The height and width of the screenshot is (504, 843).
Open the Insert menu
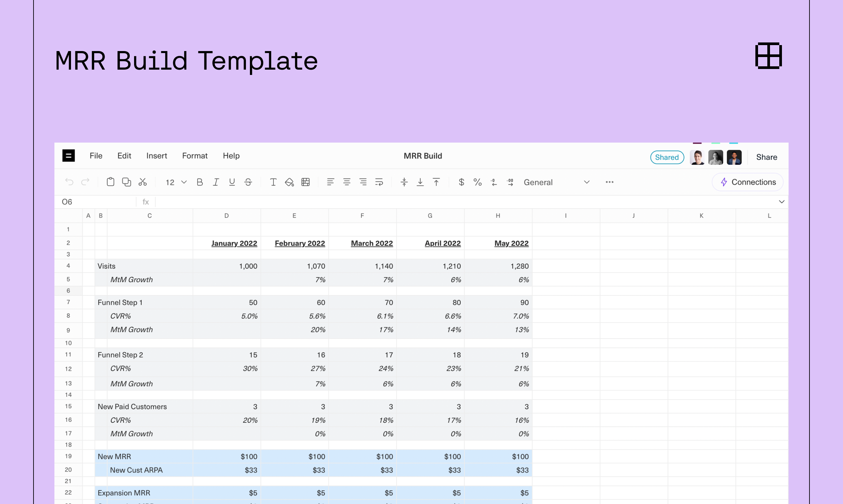click(156, 156)
